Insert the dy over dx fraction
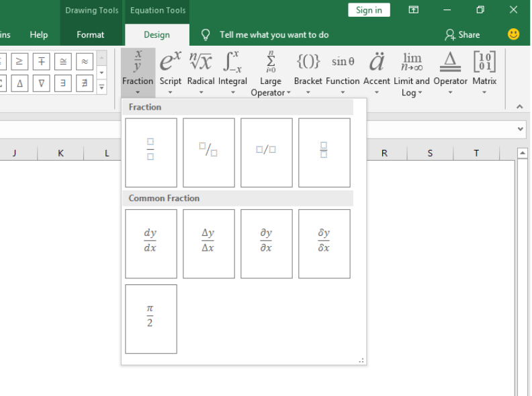 (151, 243)
